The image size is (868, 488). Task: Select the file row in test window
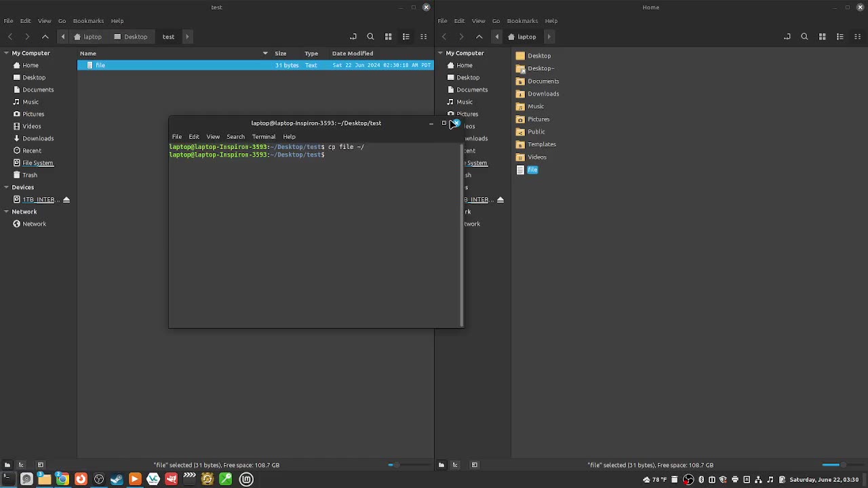point(255,65)
